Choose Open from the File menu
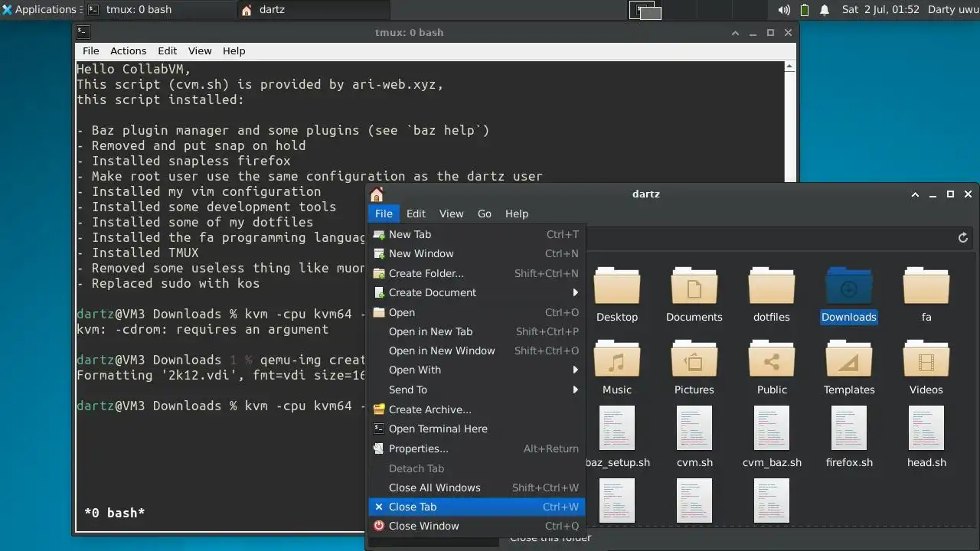This screenshot has height=551, width=980. 476,312
